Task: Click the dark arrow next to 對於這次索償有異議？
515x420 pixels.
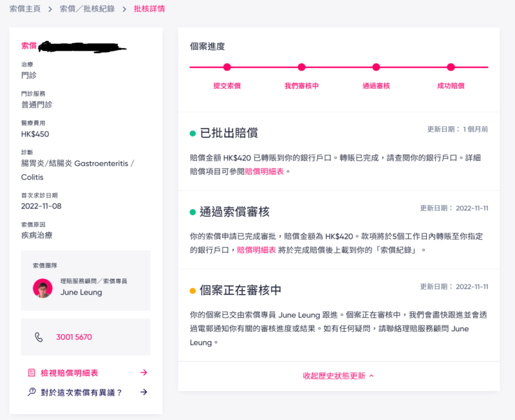Action: point(144,392)
